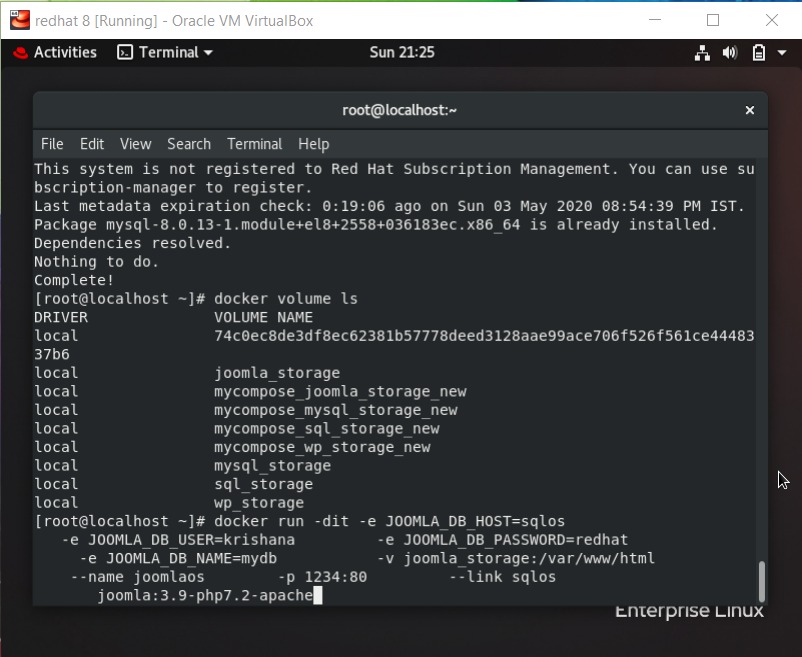The height and width of the screenshot is (657, 802).
Task: Click the mysql package already installed line
Action: pos(376,225)
